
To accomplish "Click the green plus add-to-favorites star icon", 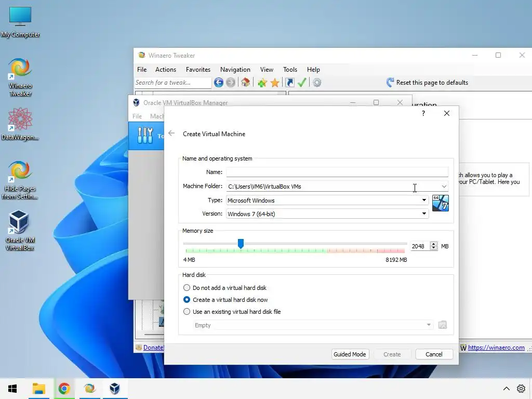I will coord(262,83).
